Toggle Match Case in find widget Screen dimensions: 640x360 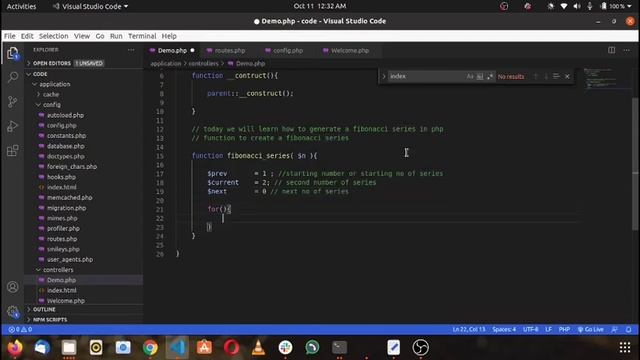coord(470,76)
